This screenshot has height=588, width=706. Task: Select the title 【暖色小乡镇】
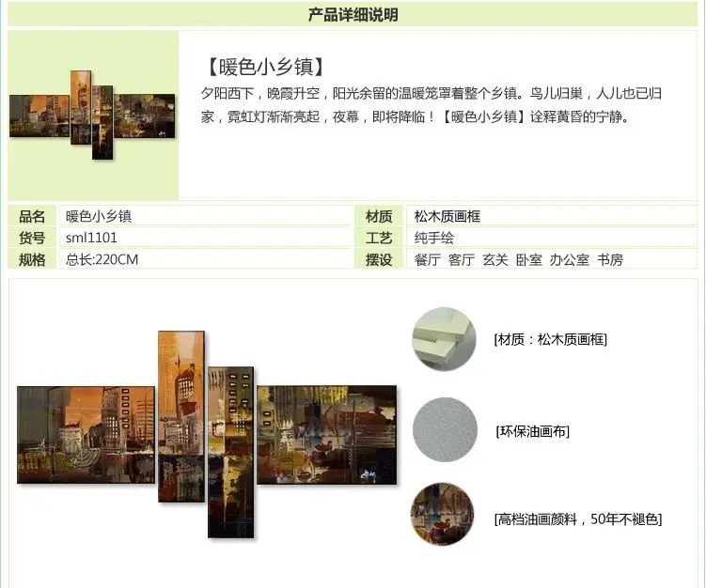265,67
